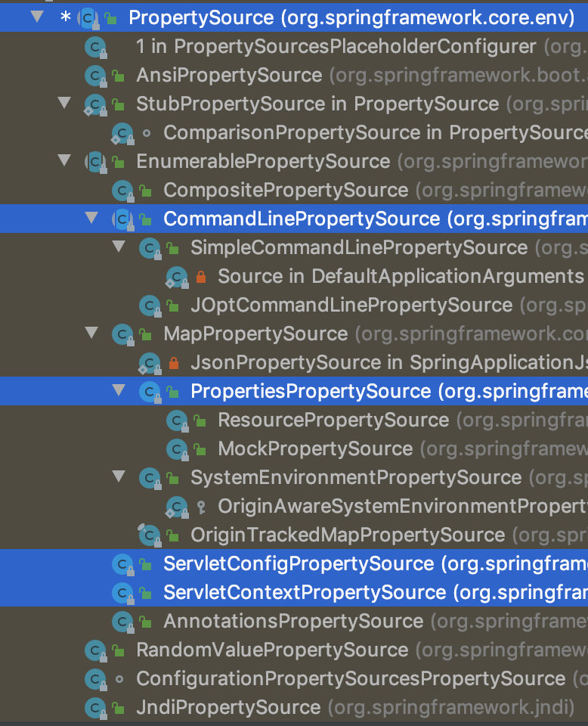Image resolution: width=588 pixels, height=726 pixels.
Task: Click class icon of CompositePropertySource
Action: pos(123,191)
